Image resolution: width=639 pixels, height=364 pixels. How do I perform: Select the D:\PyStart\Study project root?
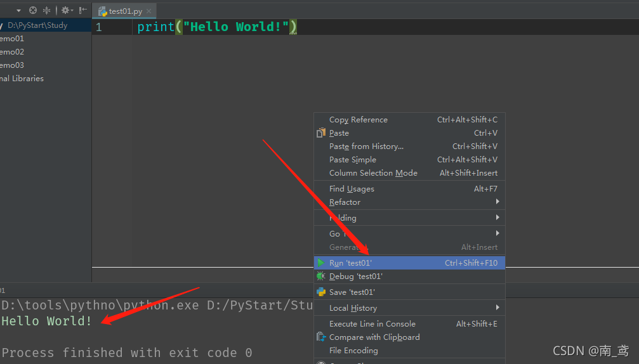[x=46, y=25]
